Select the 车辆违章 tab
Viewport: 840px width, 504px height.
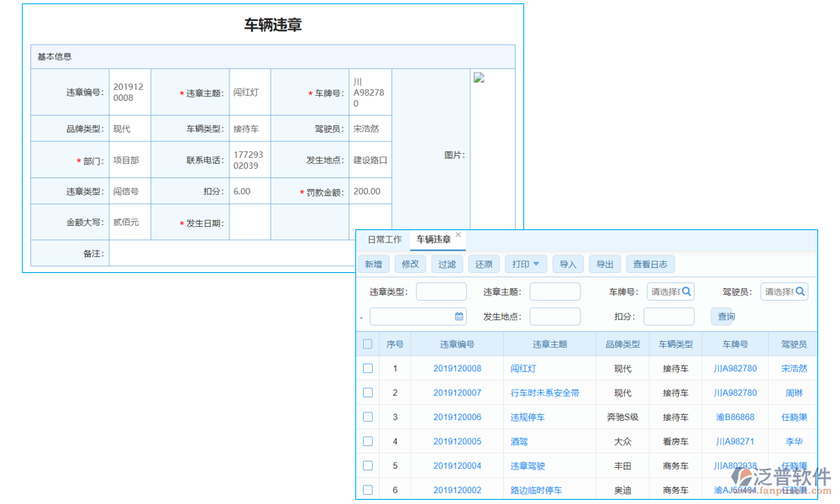432,239
